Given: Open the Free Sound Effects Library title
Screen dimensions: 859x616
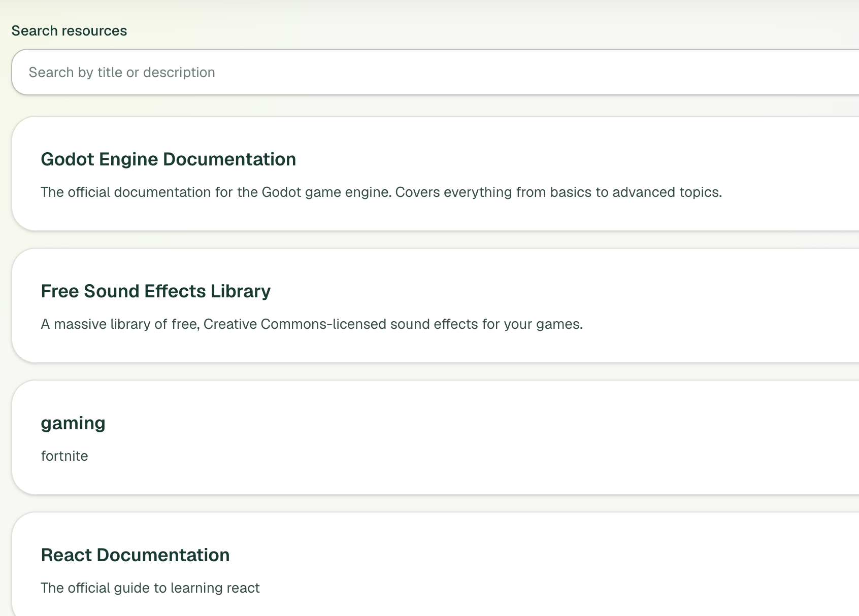Looking at the screenshot, I should 155,291.
